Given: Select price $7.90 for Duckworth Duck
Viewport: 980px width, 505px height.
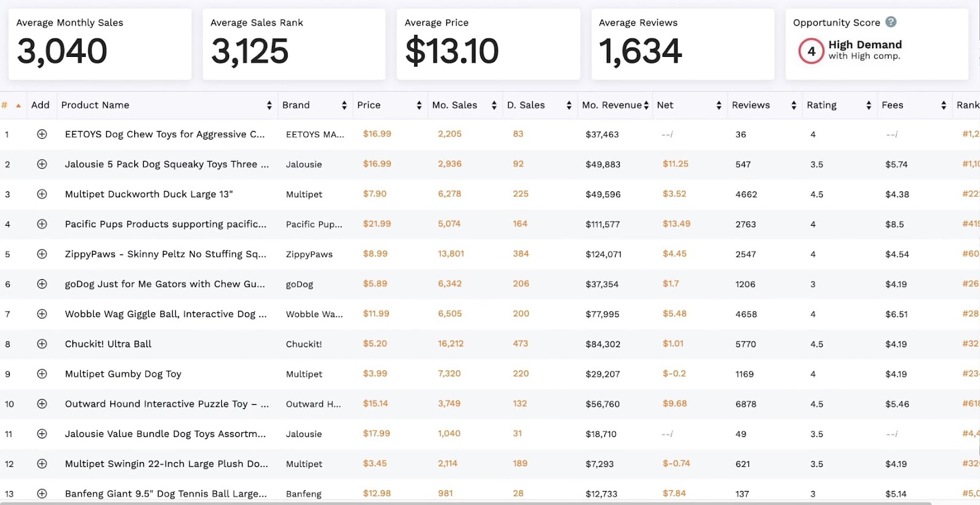Looking at the screenshot, I should click(x=375, y=194).
